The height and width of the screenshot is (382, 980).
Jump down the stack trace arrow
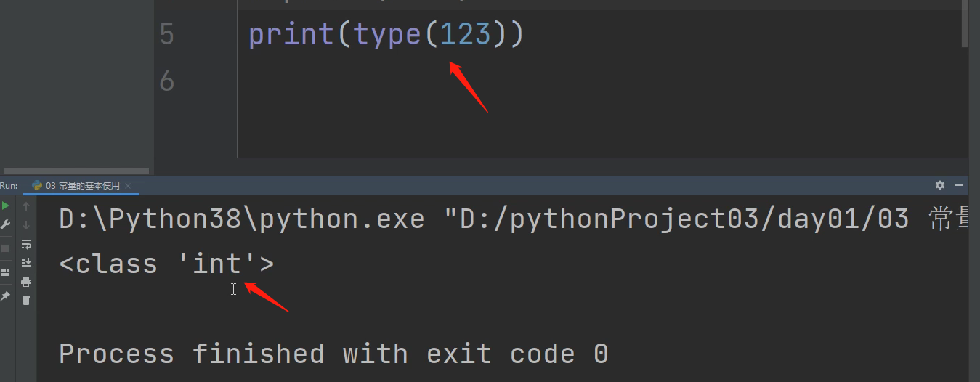click(x=26, y=225)
